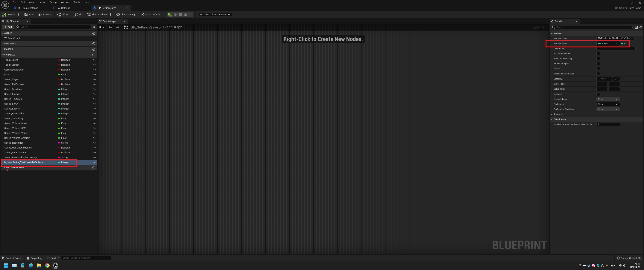Enable the Expose on Spawn checkbox
The width and height of the screenshot is (644, 270).
tap(598, 64)
